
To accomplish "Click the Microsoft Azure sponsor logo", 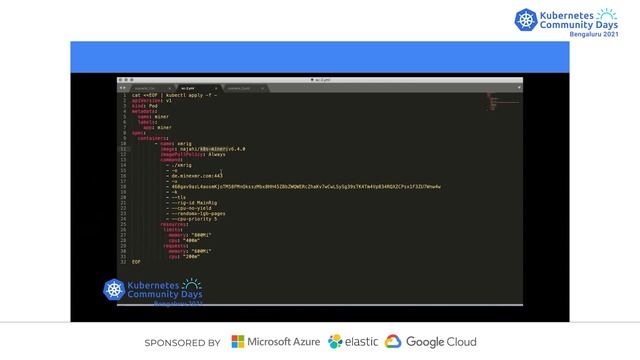I will click(276, 342).
